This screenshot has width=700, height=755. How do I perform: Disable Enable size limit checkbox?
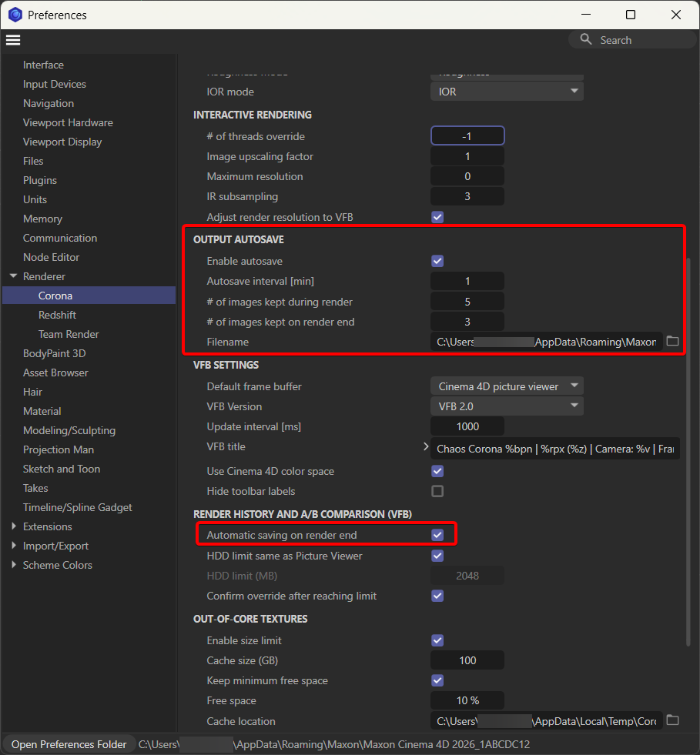pos(437,640)
